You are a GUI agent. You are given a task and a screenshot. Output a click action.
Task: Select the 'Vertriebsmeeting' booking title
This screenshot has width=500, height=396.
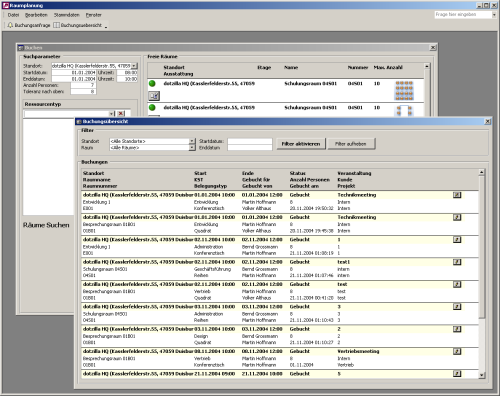click(358, 351)
